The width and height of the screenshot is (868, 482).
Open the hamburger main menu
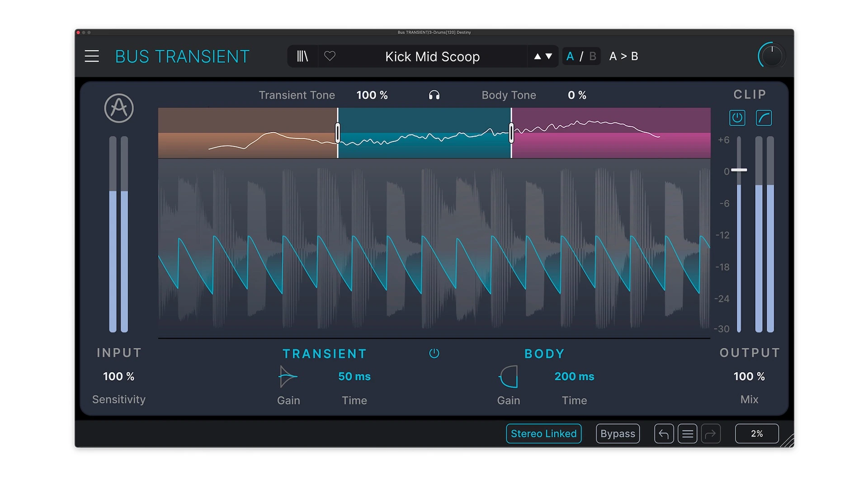[92, 56]
